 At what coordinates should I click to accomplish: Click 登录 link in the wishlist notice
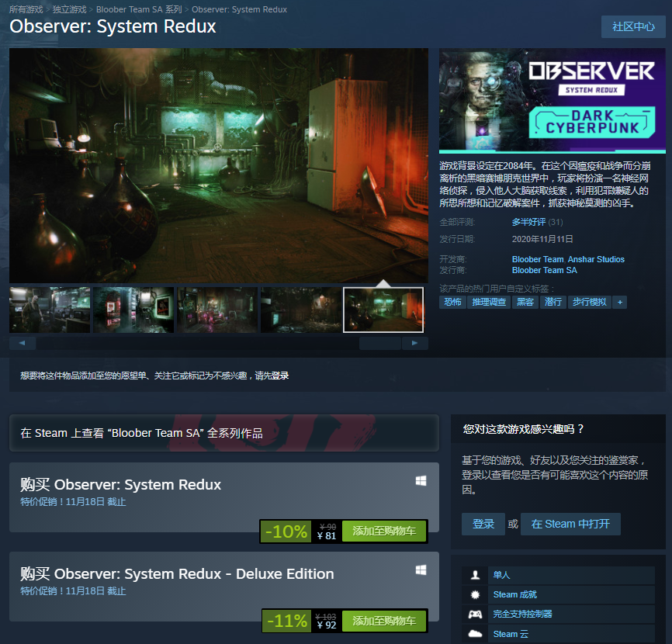click(x=280, y=376)
